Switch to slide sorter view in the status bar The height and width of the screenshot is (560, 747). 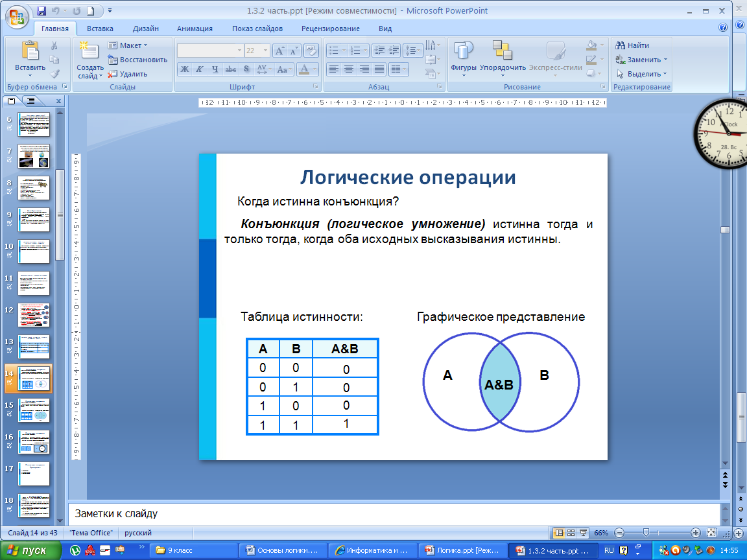(571, 533)
